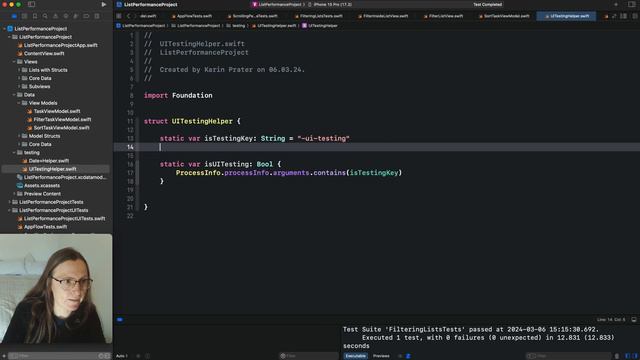
Task: Open ListPerformanceProjectApp.swift file
Action: coord(57,45)
